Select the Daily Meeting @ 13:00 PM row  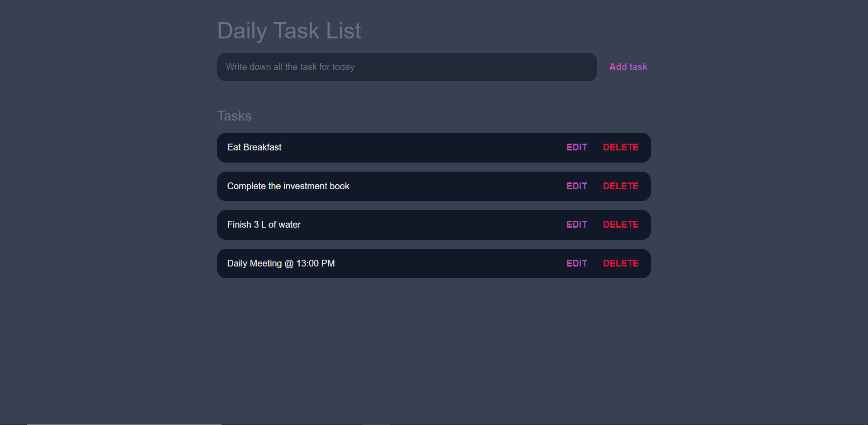click(407, 263)
